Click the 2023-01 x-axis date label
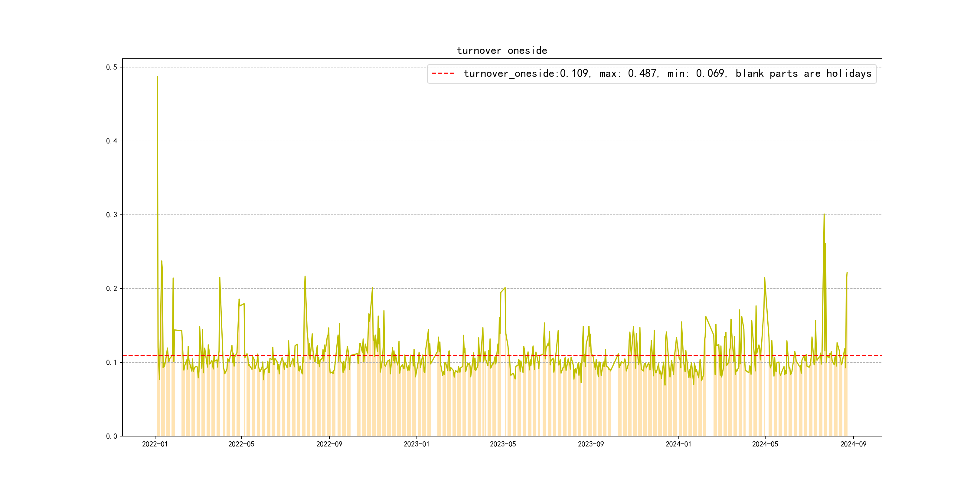Image resolution: width=980 pixels, height=490 pixels. (x=416, y=444)
